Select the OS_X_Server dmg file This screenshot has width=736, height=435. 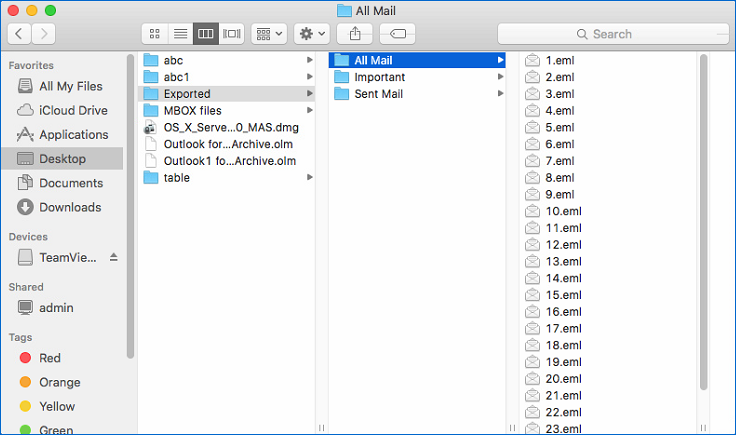pyautogui.click(x=230, y=128)
